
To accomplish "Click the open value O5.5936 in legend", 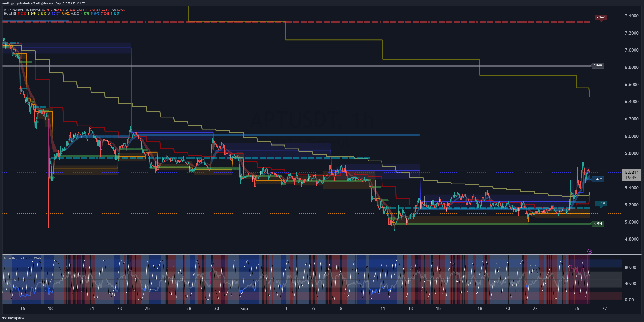I will pos(47,10).
